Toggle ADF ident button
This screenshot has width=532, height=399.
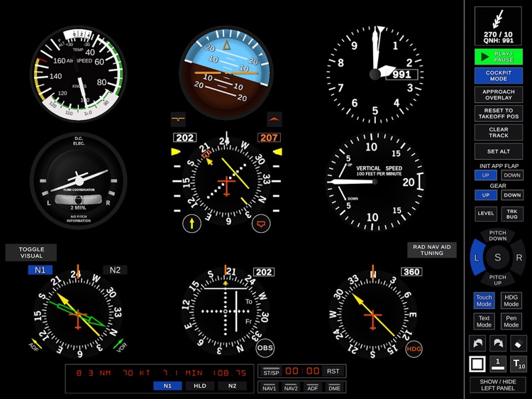click(313, 387)
